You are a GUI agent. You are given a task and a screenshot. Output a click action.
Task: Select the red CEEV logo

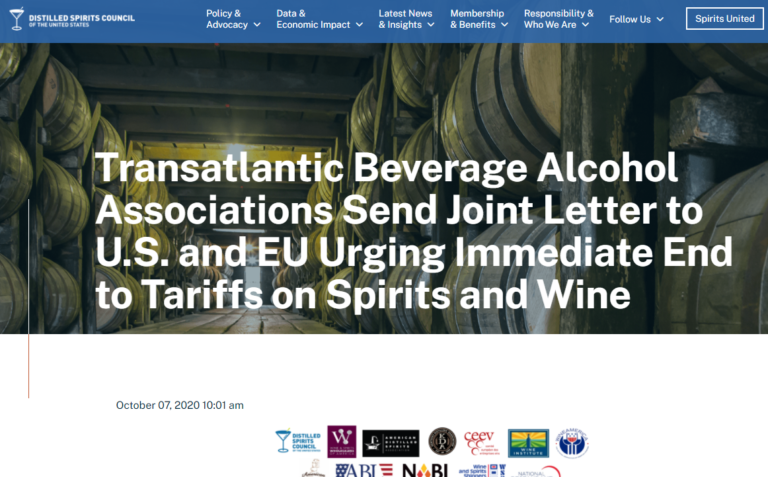(x=481, y=442)
